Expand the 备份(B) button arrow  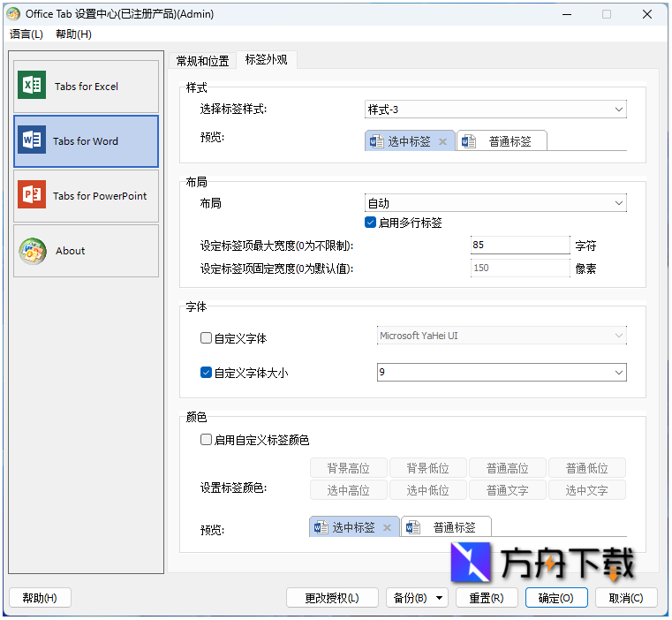coord(439,598)
